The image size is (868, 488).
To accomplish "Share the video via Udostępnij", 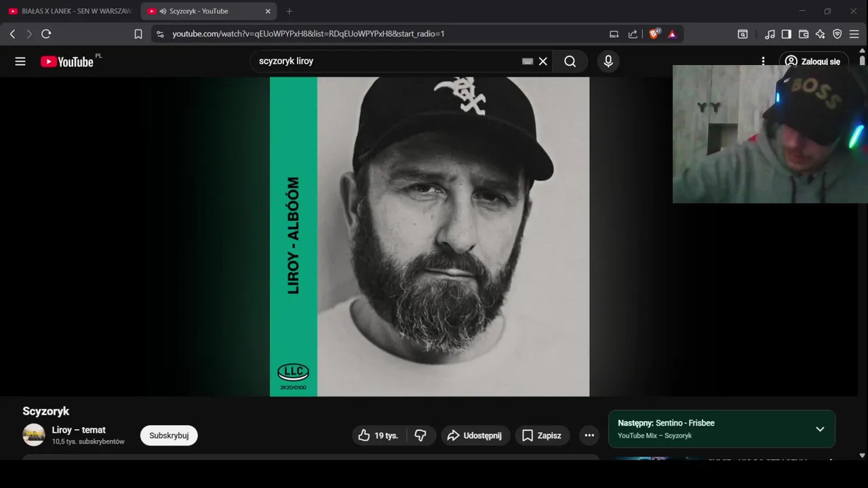I will tap(475, 435).
